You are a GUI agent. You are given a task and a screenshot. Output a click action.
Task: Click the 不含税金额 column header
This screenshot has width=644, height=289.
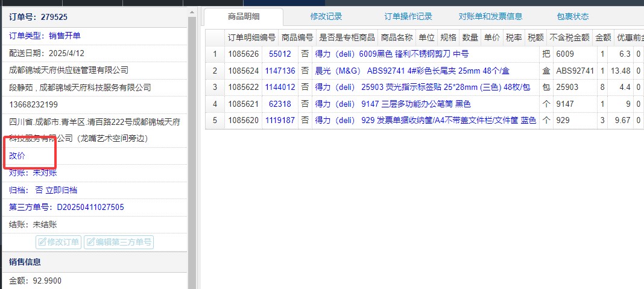point(570,38)
